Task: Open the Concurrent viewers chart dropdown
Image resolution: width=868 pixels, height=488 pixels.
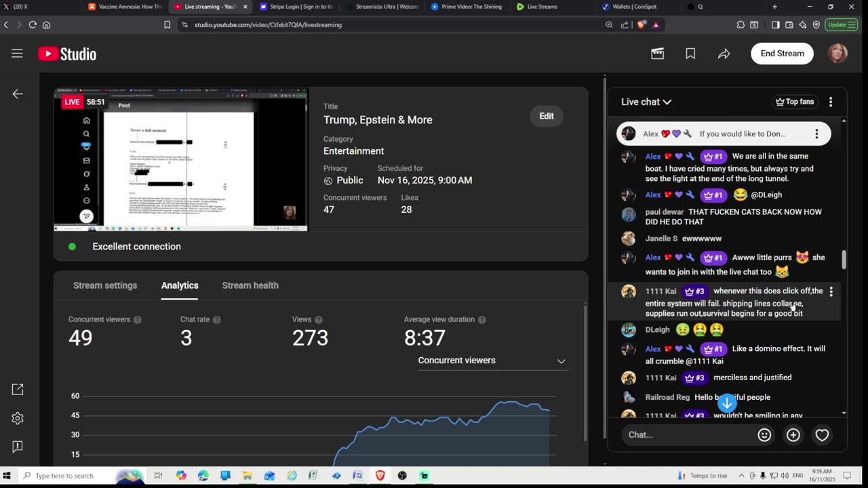Action: click(x=492, y=361)
